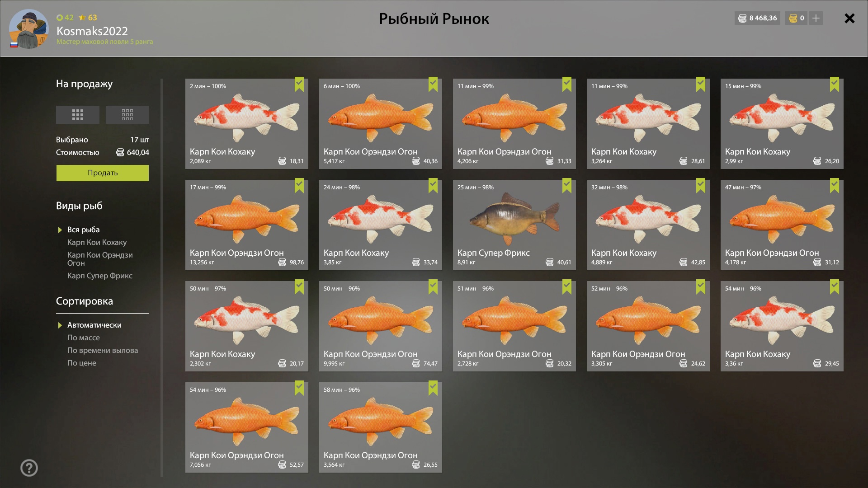Uncheck the Карп Супер Фрикс selection mark

(567, 186)
